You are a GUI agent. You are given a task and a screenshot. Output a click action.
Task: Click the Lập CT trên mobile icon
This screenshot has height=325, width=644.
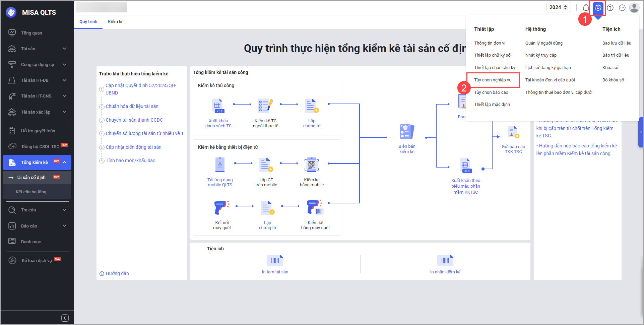(266, 165)
